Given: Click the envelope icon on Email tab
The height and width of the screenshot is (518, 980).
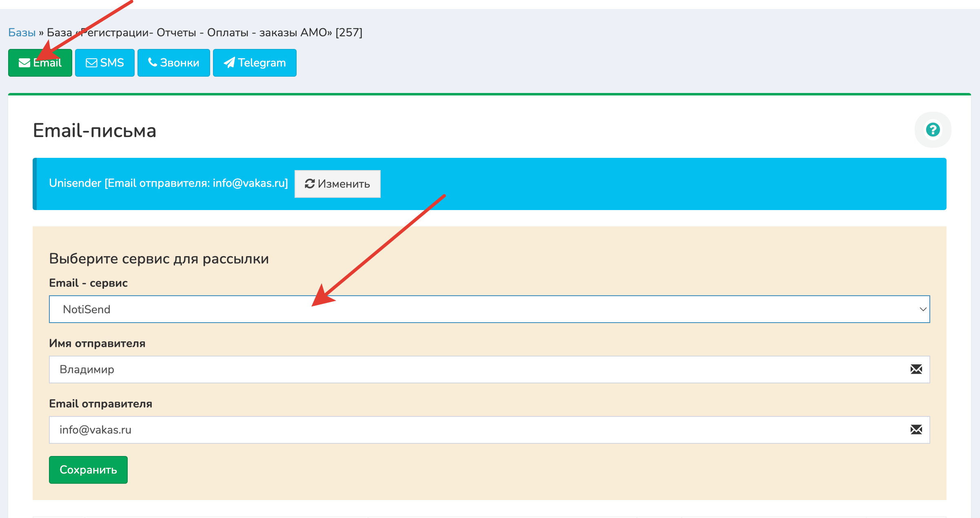Looking at the screenshot, I should coord(24,63).
